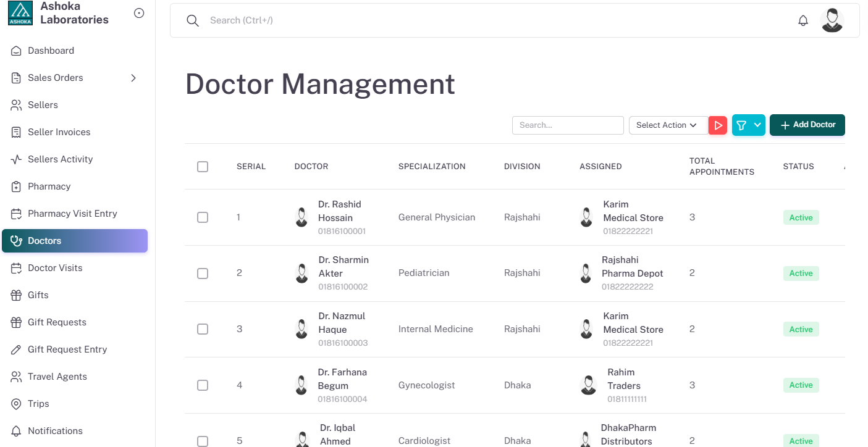Check the box for Dr. Sharmin Akter

[x=203, y=274]
